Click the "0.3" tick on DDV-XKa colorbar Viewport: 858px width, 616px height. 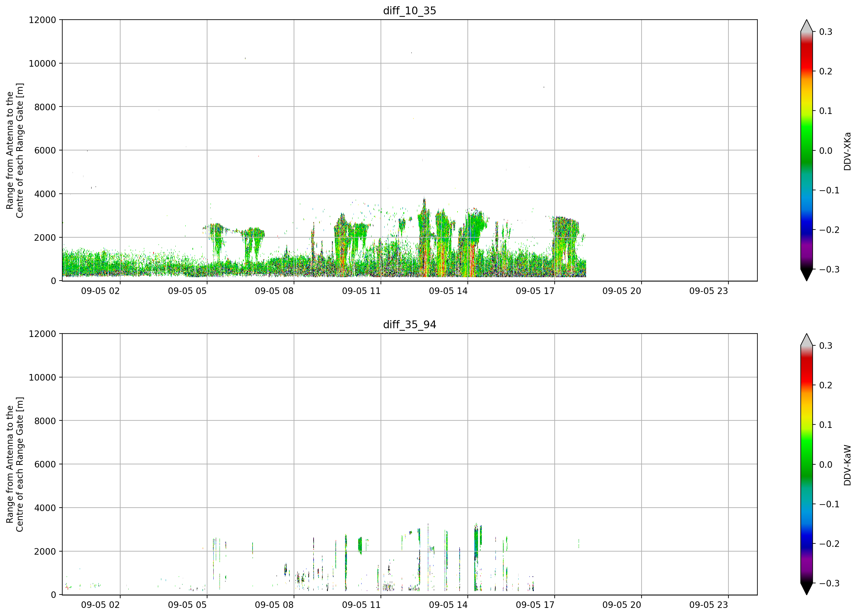pyautogui.click(x=826, y=32)
